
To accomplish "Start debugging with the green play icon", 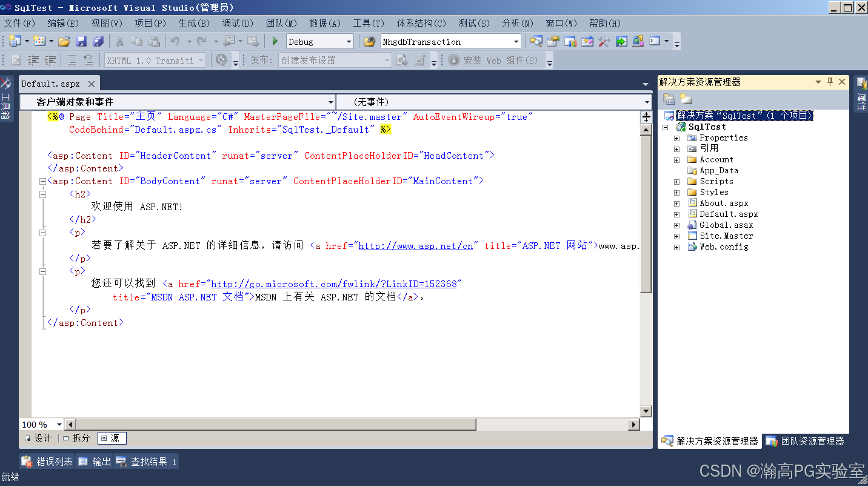I will (x=275, y=41).
